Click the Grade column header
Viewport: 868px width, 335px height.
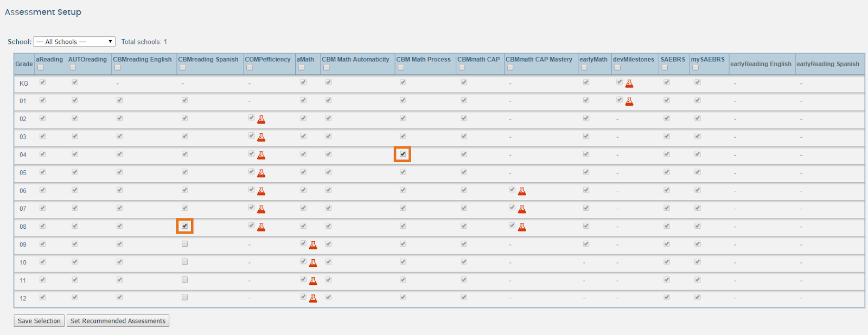click(x=24, y=64)
